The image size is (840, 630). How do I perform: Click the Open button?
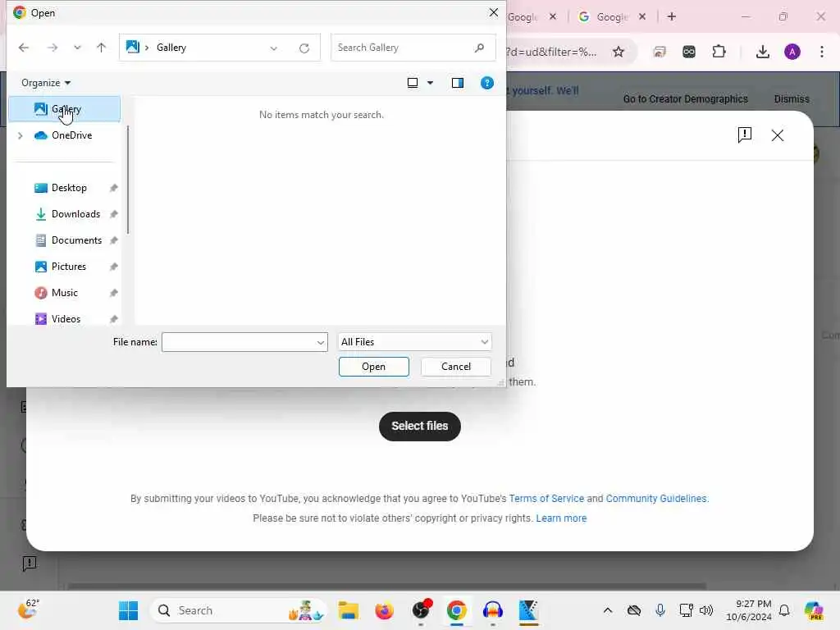pyautogui.click(x=374, y=367)
